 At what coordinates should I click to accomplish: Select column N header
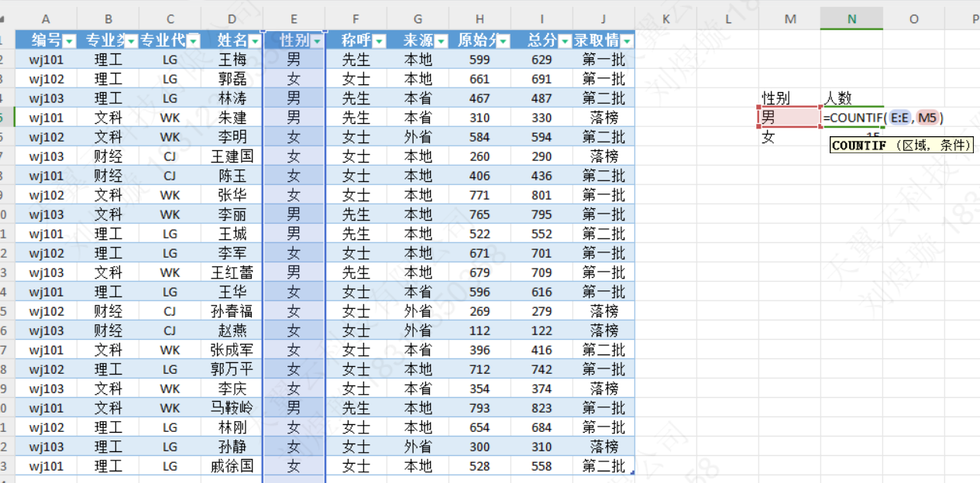coord(851,19)
